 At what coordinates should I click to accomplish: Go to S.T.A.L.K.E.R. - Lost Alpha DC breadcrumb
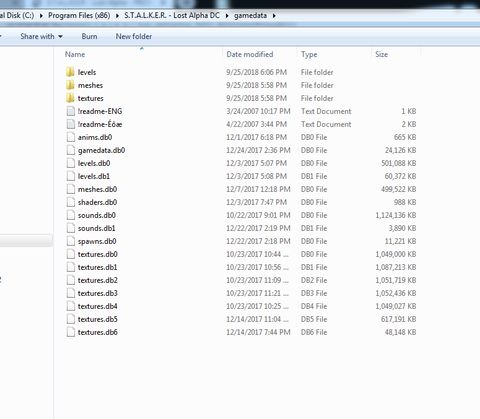click(172, 15)
